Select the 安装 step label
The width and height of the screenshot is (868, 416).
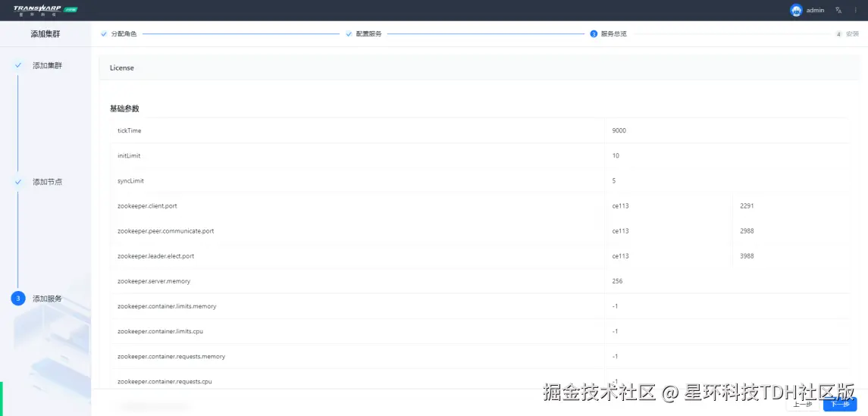point(853,34)
